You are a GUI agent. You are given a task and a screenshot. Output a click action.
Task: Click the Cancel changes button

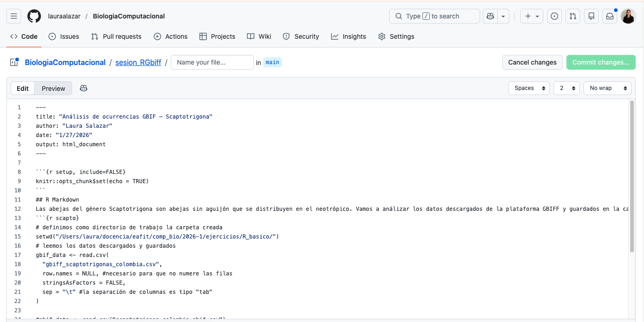532,62
